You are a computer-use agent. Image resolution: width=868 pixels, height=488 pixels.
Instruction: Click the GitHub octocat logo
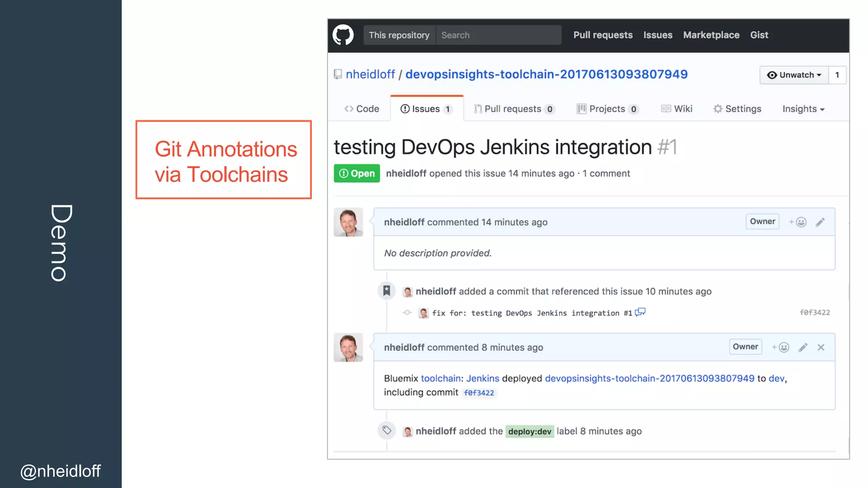pos(343,35)
